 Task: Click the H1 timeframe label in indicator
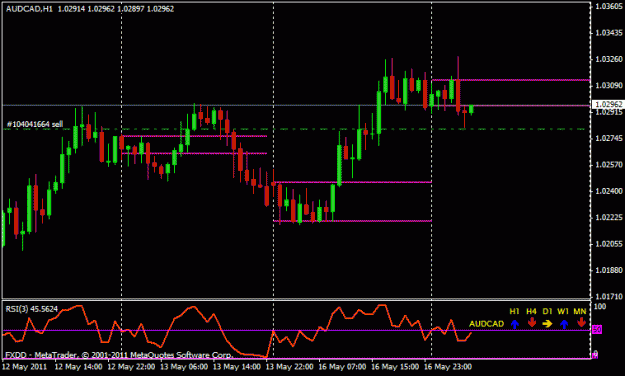pyautogui.click(x=515, y=311)
